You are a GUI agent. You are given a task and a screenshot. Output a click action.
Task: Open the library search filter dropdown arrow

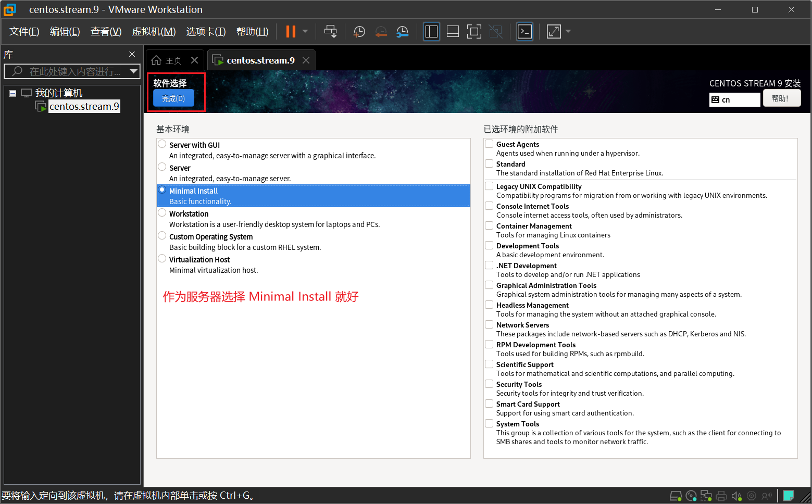(134, 71)
